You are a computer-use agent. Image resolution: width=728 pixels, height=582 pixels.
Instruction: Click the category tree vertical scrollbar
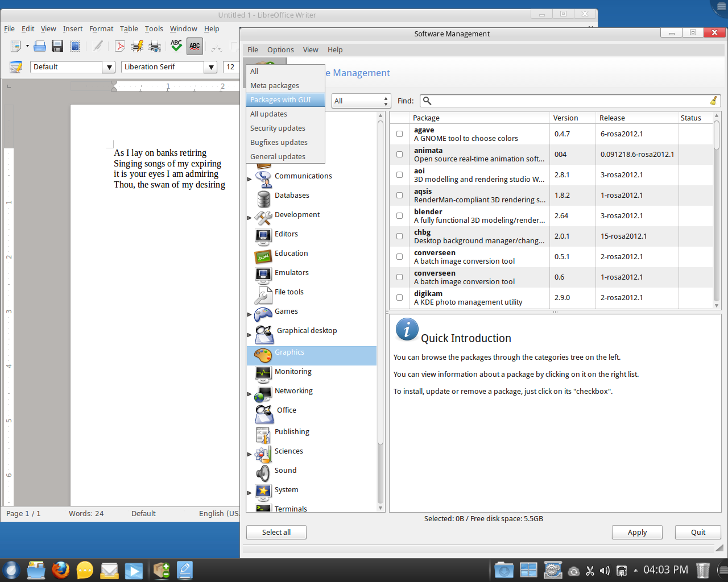point(380,311)
